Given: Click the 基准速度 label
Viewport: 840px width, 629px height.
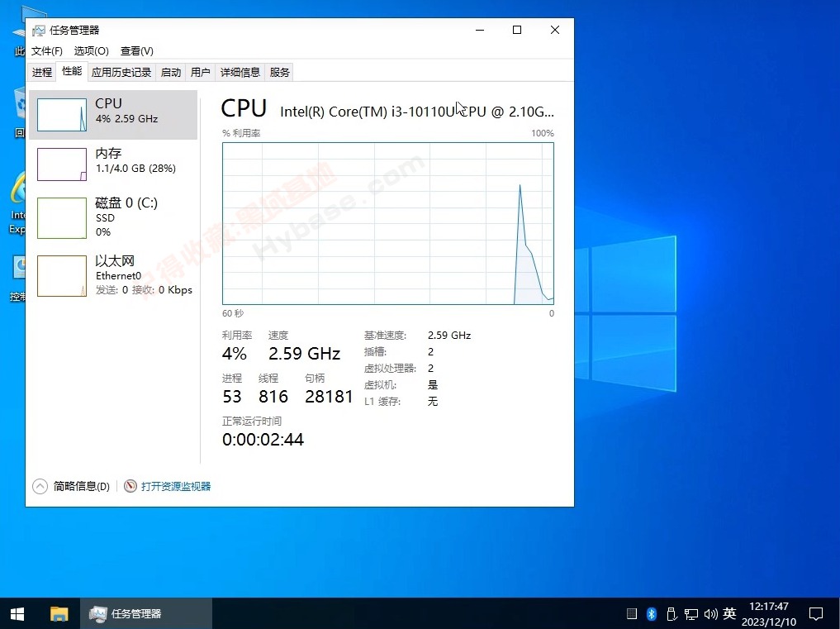Looking at the screenshot, I should click(x=385, y=336).
